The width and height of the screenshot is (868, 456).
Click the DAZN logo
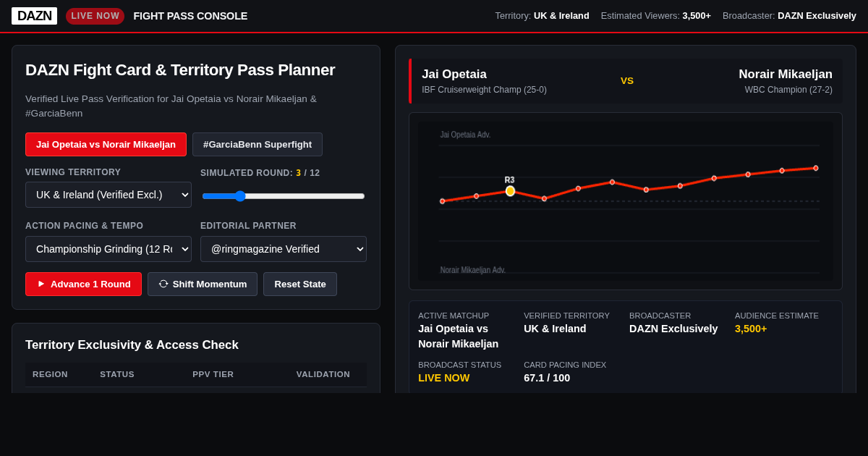[x=34, y=16]
